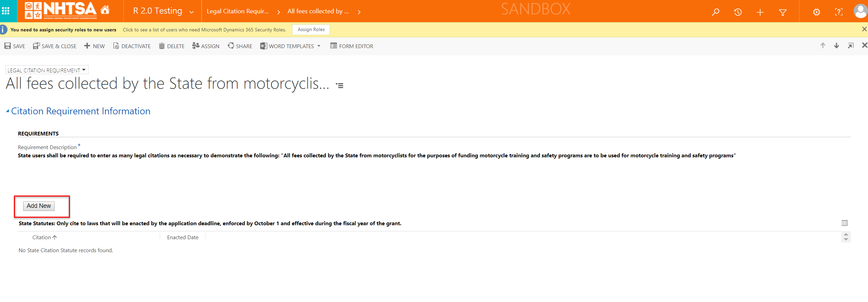Open the settings gear icon
This screenshot has height=302, width=868.
816,12
